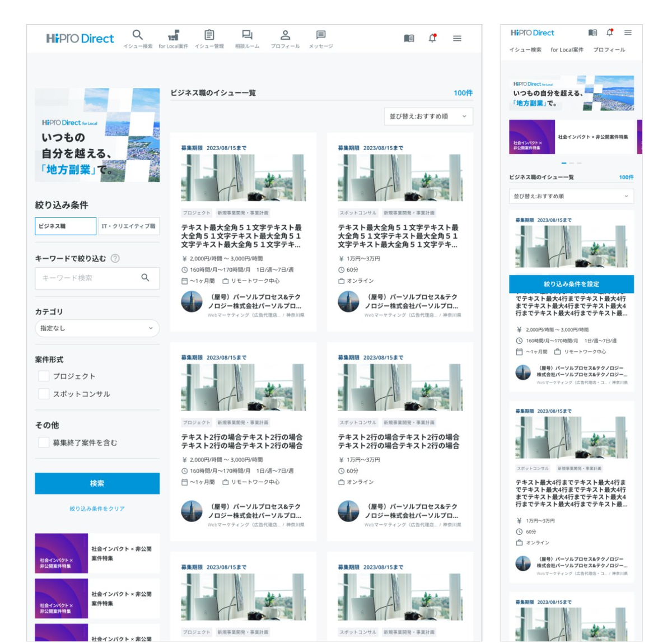Click ビジネス職のイシュー一覧 heading in desktop view
The image size is (672, 643).
[x=213, y=93]
